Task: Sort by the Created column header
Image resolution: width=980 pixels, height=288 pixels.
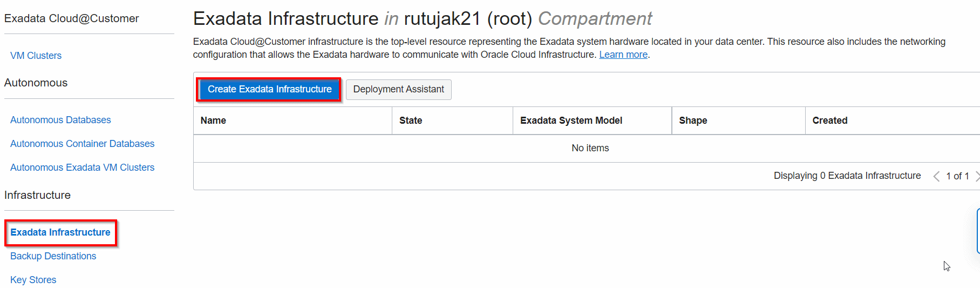Action: point(829,120)
